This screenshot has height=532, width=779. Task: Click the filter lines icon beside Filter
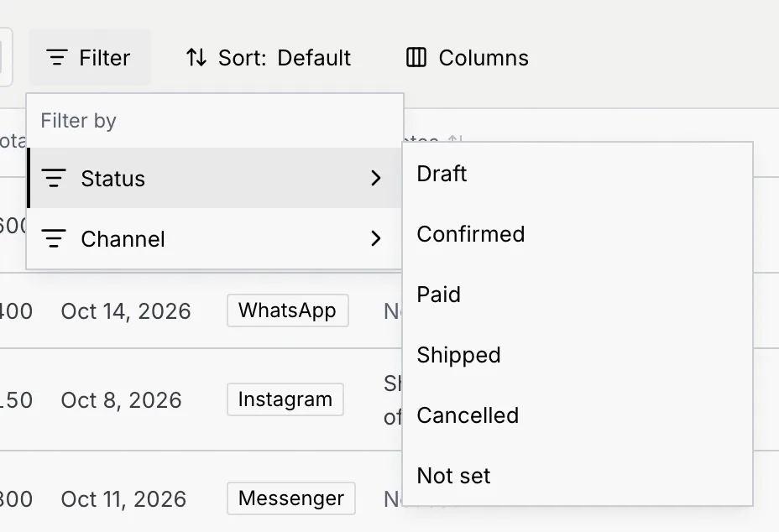click(x=56, y=58)
